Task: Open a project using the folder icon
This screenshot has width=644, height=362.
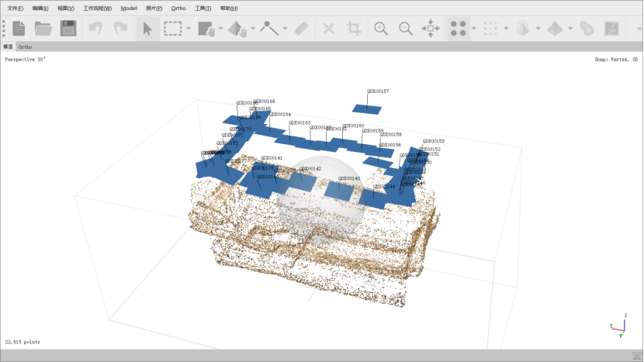Action: 43,29
